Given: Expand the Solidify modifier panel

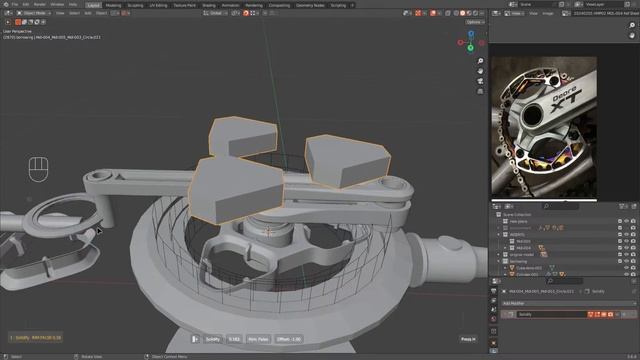Looking at the screenshot, I should point(505,314).
